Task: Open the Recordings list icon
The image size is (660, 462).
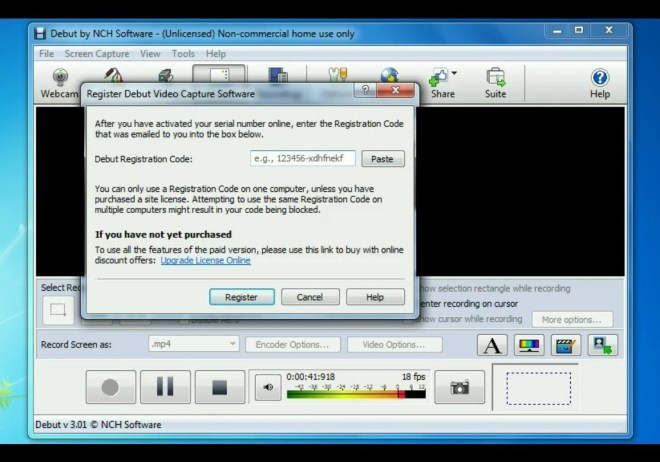Action: click(x=278, y=75)
